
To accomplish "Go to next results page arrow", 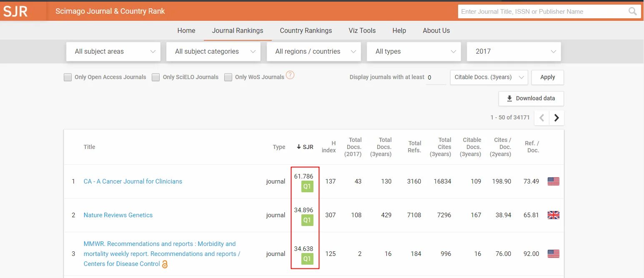I will click(556, 118).
